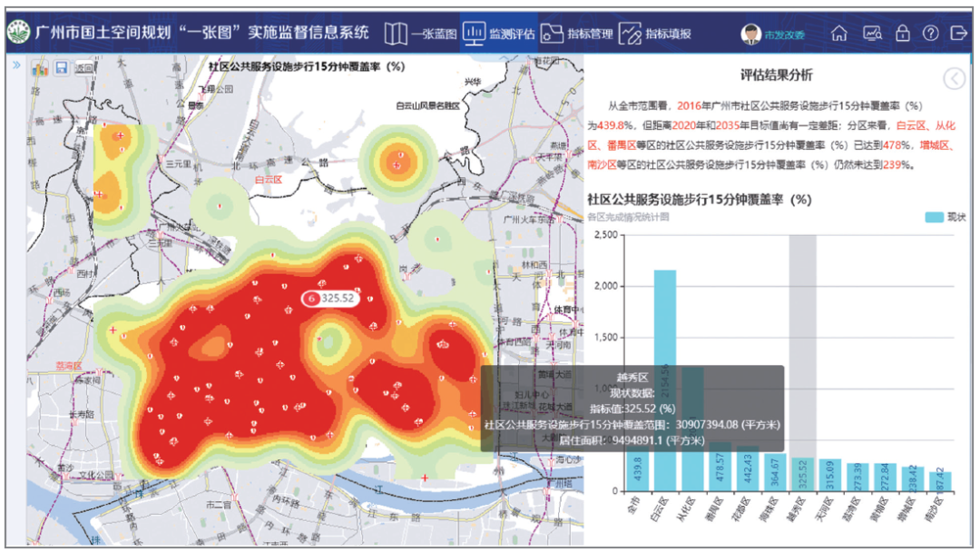Click the 南沙区 axis label under chart
980x552 pixels.
click(936, 508)
